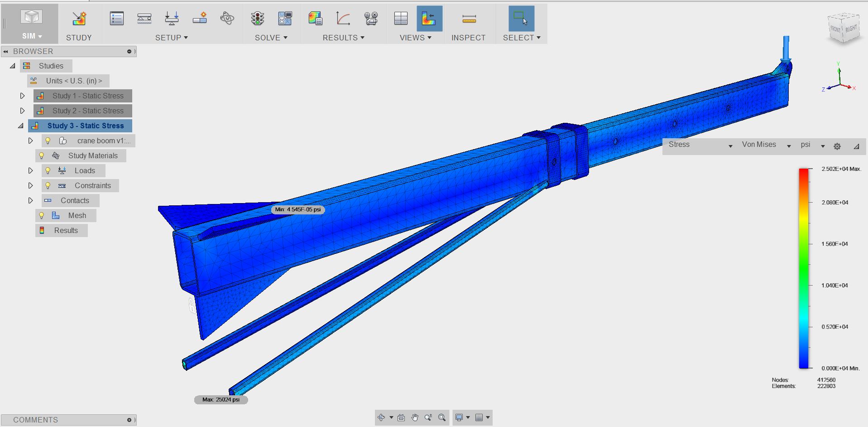This screenshot has height=427, width=868.
Task: Open the SOLVE dropdown menu
Action: pyautogui.click(x=271, y=38)
